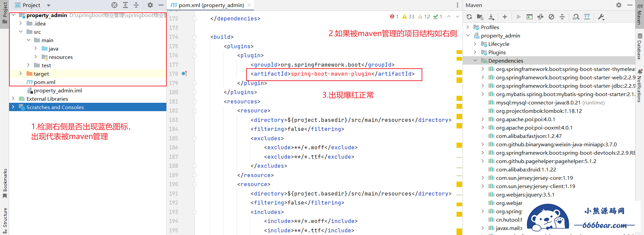Toggle Offline Mode in Maven toolbar
This screenshot has height=235, width=644.
(x=540, y=17)
